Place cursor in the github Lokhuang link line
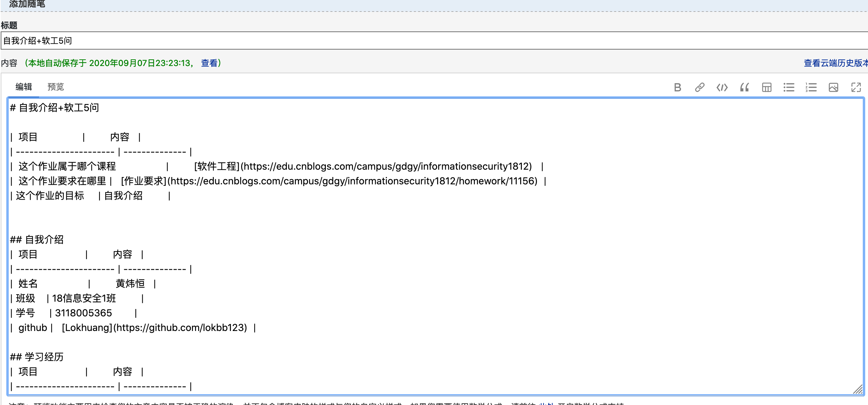Image resolution: width=868 pixels, height=405 pixels. (x=154, y=328)
